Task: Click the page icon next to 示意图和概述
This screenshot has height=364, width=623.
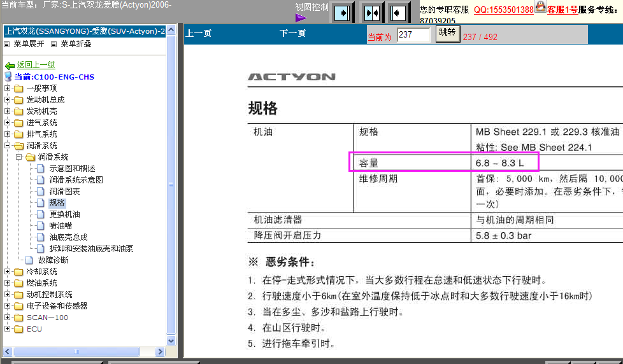Action: [x=41, y=169]
